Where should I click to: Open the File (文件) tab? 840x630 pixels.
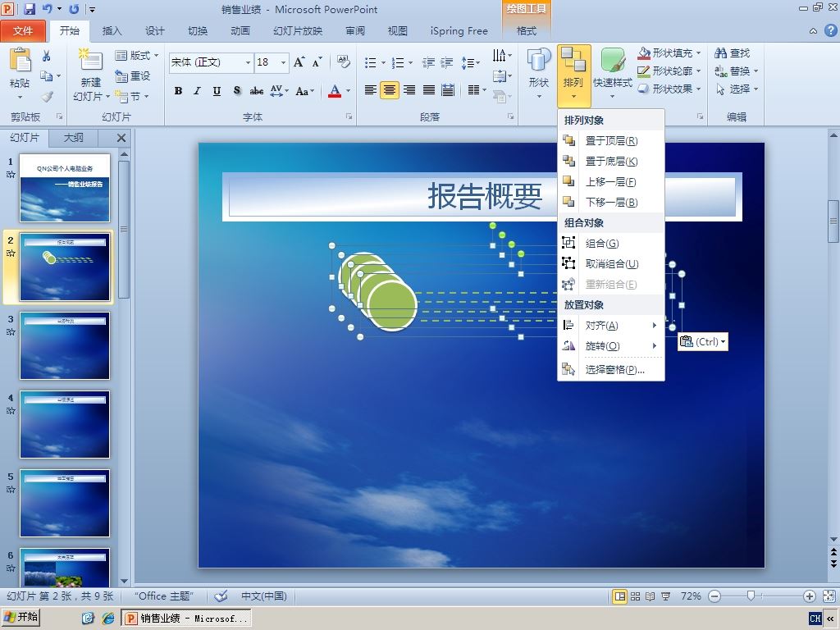pyautogui.click(x=23, y=31)
